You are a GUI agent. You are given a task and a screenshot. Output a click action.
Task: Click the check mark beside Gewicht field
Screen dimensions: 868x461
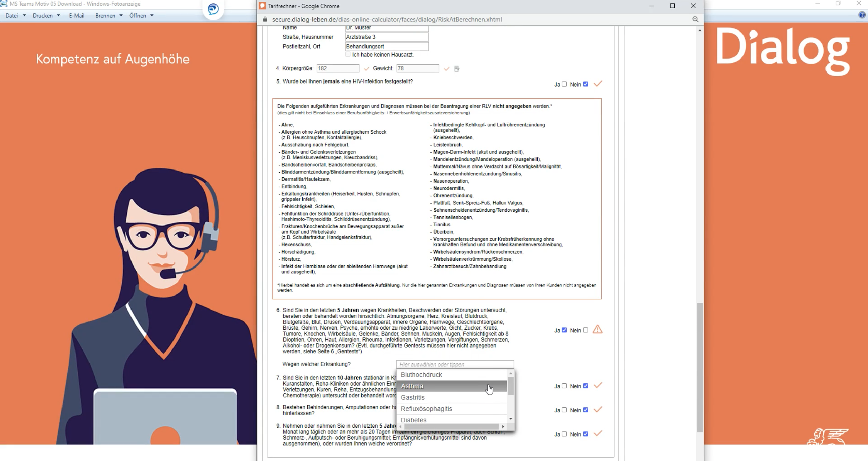[x=447, y=69]
